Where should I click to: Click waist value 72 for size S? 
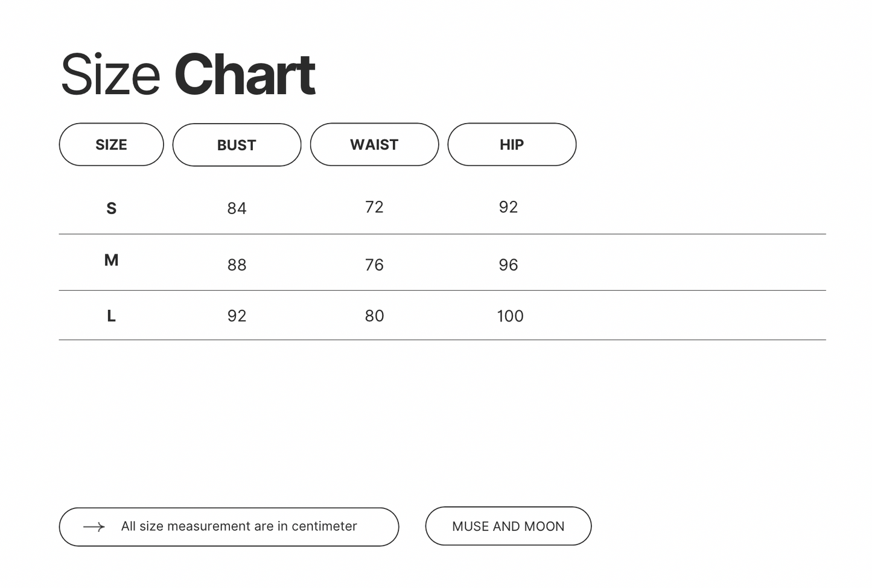(x=374, y=207)
